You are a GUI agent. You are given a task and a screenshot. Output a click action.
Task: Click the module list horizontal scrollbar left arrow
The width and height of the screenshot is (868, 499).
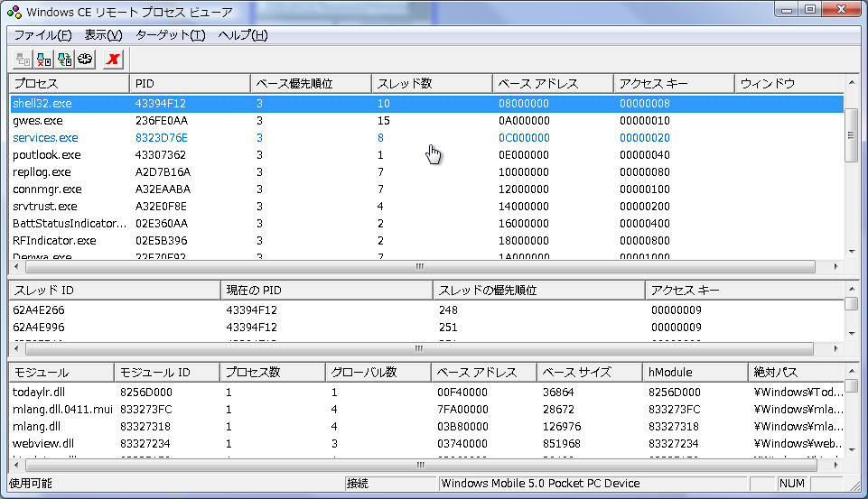16,465
